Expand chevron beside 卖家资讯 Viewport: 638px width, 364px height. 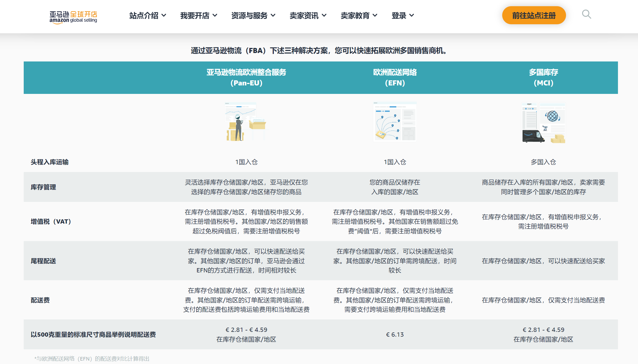[324, 16]
